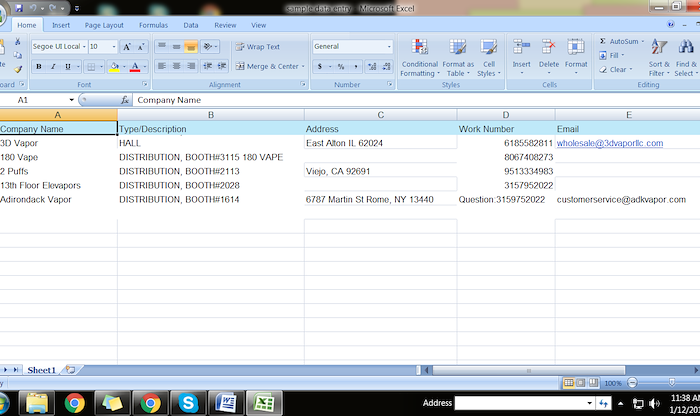Image resolution: width=700 pixels, height=416 pixels.
Task: Toggle Bottom Align
Action: point(191,46)
